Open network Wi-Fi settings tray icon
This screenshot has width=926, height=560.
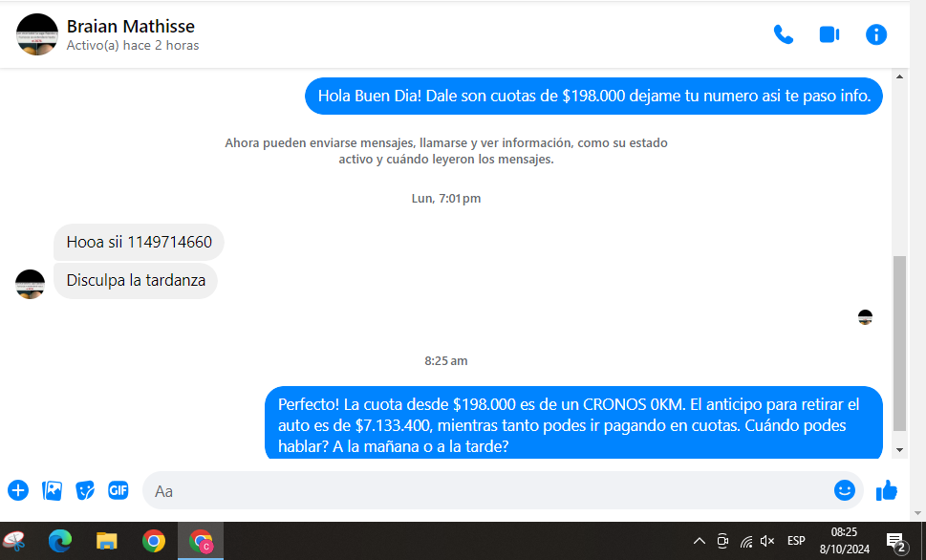click(x=746, y=541)
